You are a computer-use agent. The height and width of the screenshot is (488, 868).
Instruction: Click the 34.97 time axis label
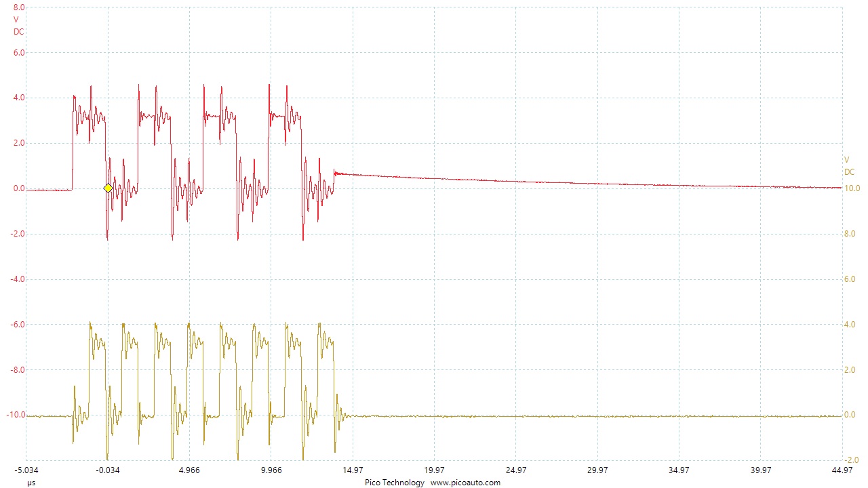679,470
